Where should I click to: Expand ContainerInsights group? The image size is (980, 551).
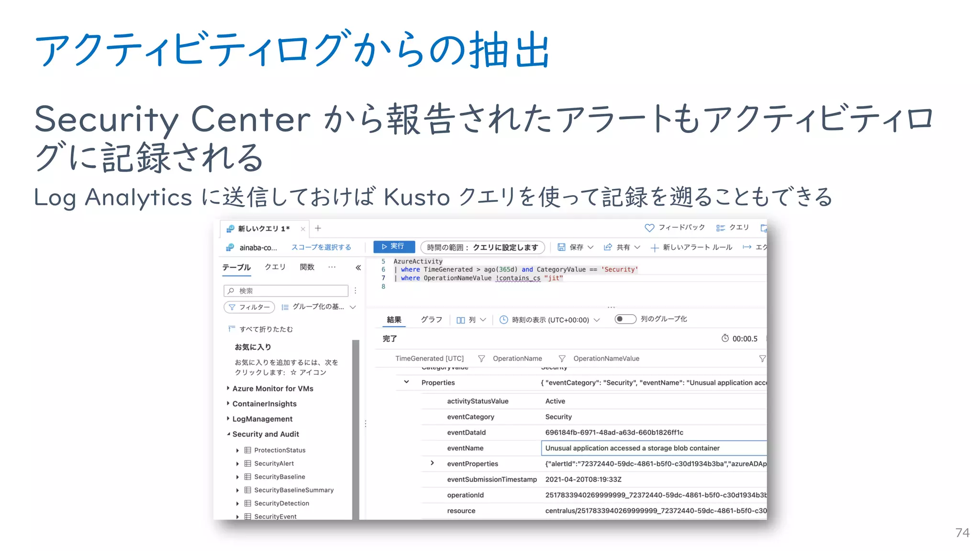[228, 404]
